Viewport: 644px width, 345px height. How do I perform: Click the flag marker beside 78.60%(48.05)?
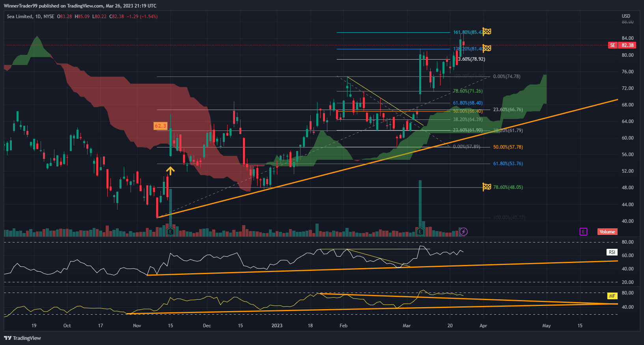pos(487,187)
